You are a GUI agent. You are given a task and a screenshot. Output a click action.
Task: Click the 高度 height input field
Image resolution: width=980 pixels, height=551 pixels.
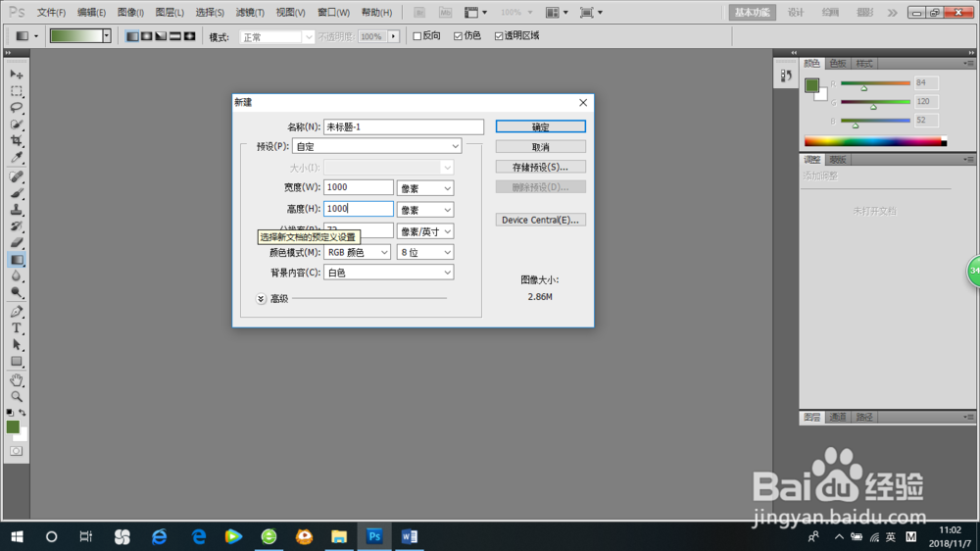pos(358,209)
